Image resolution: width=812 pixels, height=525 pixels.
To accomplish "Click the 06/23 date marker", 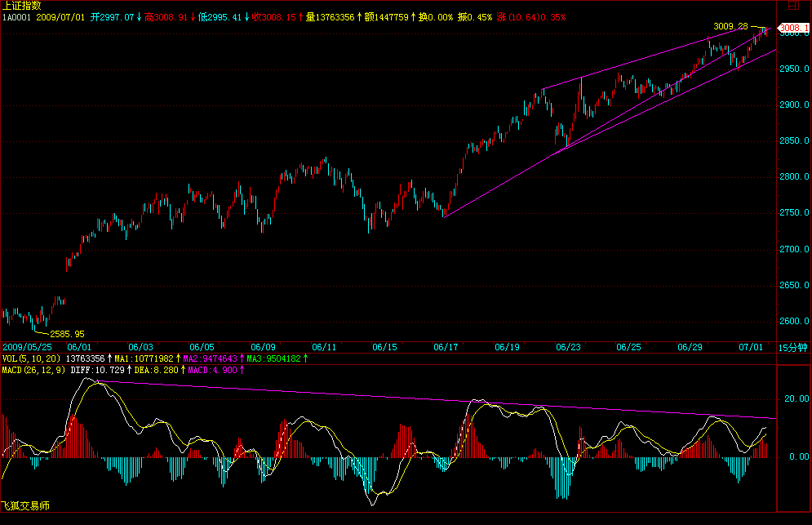I will pos(568,347).
